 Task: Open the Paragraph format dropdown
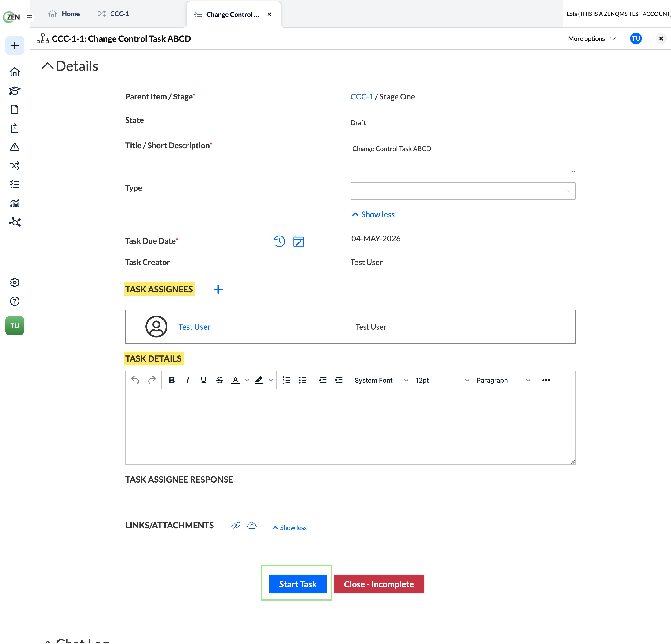tap(503, 380)
